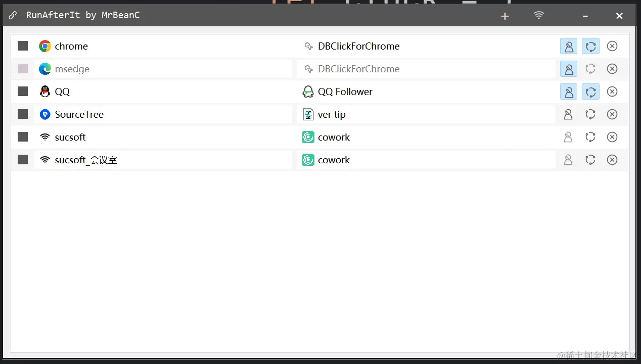Click the user icon in the sucsoft_会议室 row
The width and height of the screenshot is (641, 364).
click(x=569, y=160)
